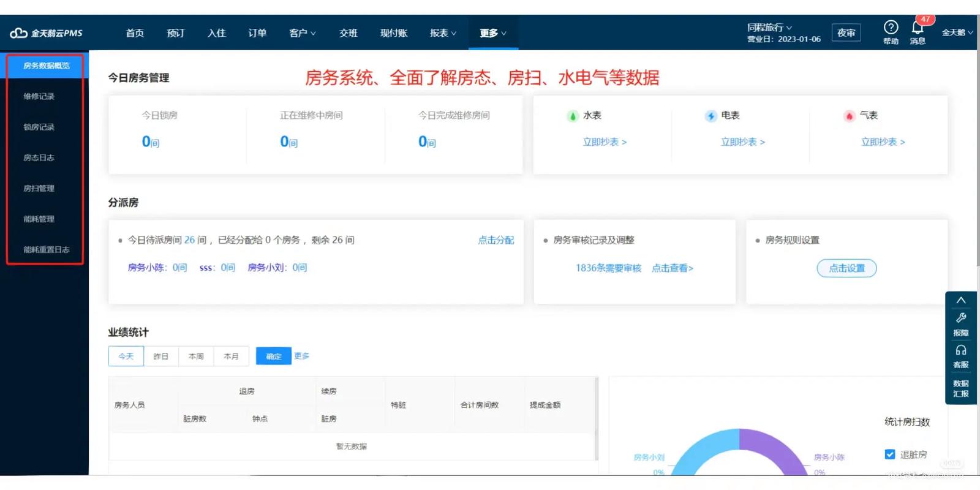This screenshot has width=980, height=490.
Task: Open the 现付账 menu item
Action: point(394,33)
